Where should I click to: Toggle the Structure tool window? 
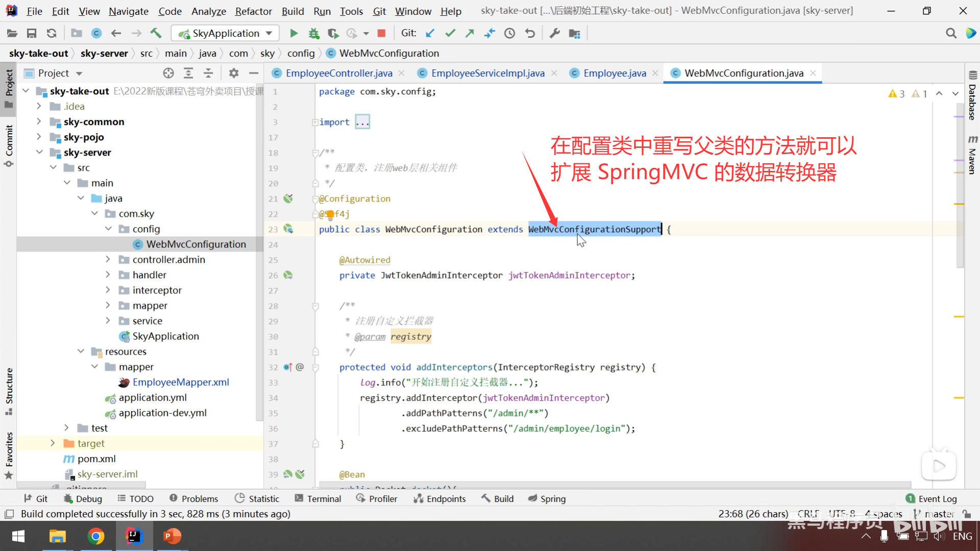coord(9,390)
